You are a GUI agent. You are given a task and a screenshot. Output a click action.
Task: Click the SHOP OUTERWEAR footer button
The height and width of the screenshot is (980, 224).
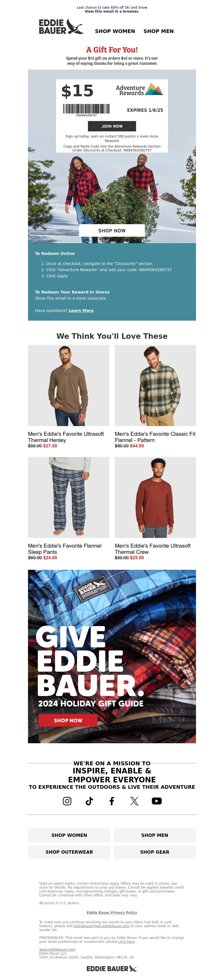click(x=69, y=852)
